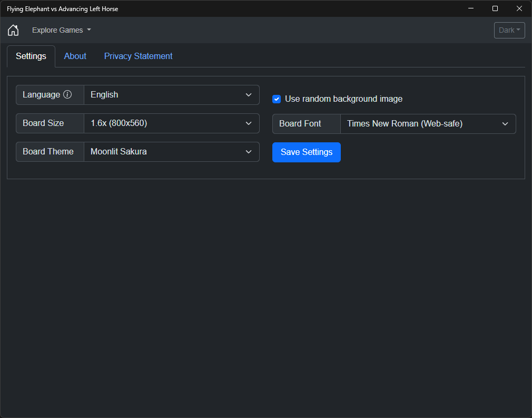532x418 pixels.
Task: Choose a different Board Font
Action: [x=428, y=124]
